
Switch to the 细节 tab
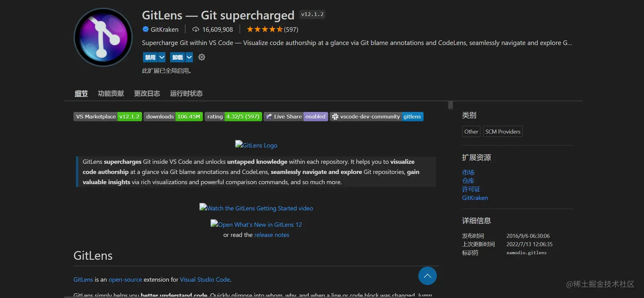tap(81, 93)
